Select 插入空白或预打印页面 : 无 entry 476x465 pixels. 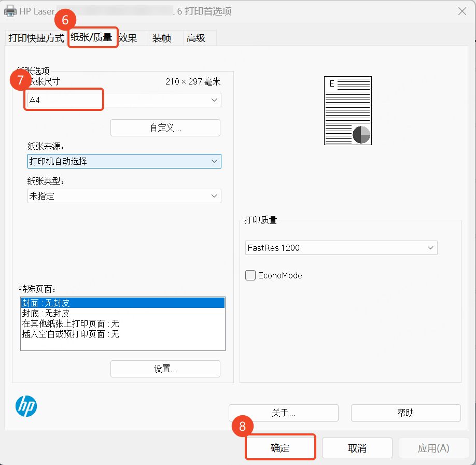pos(123,334)
